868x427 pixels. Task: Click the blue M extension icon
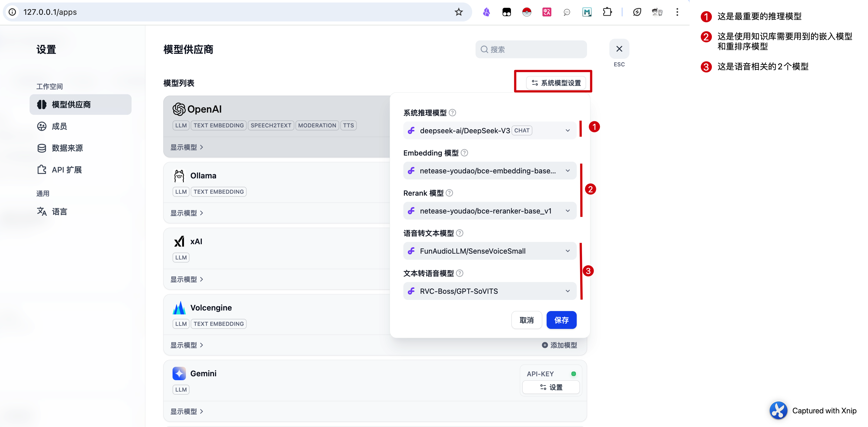[x=587, y=12]
